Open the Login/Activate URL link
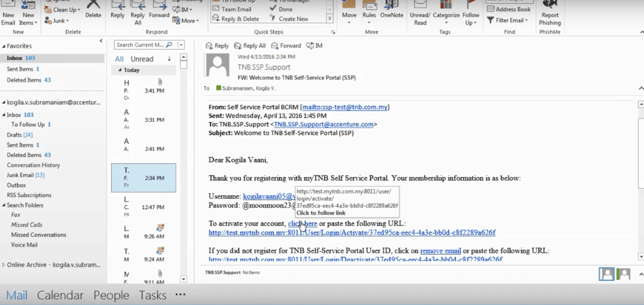Image resolution: width=644 pixels, height=305 pixels. coord(352,232)
